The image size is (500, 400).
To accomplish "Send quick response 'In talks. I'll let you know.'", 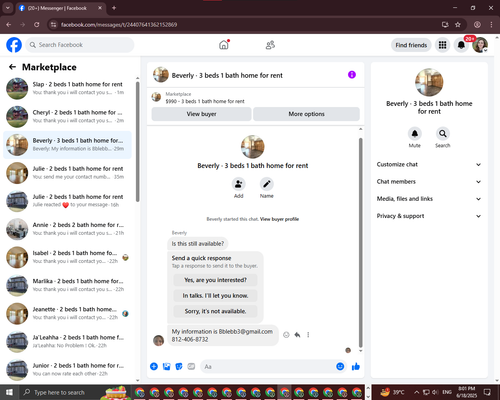I will (215, 296).
